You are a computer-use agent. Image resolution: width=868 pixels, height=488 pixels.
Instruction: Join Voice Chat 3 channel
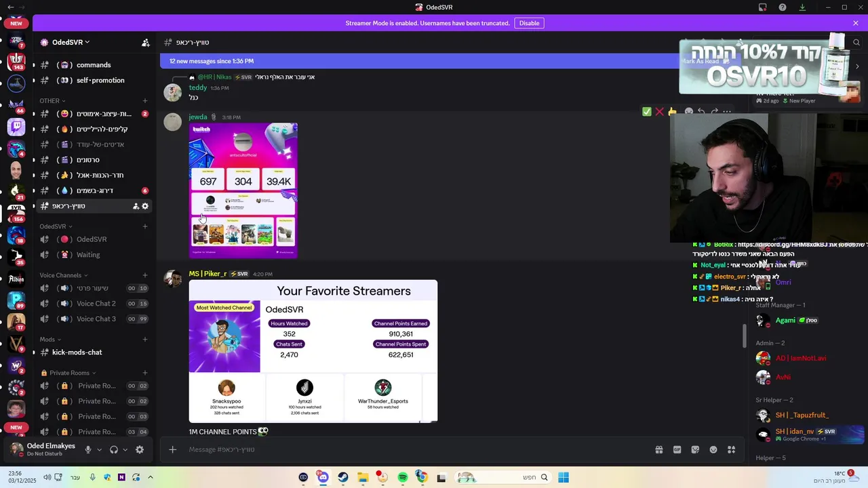point(94,319)
